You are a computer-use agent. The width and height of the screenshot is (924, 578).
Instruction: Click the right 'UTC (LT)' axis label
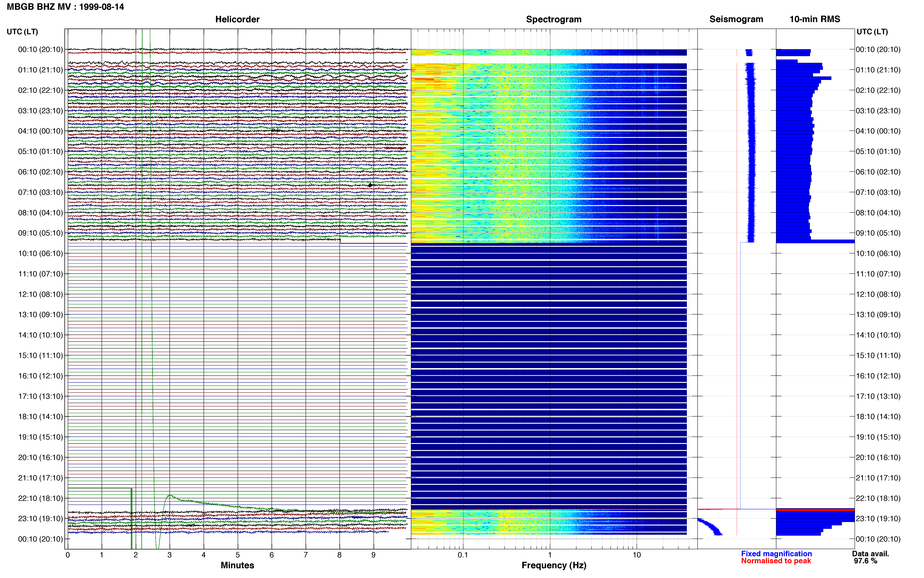872,32
